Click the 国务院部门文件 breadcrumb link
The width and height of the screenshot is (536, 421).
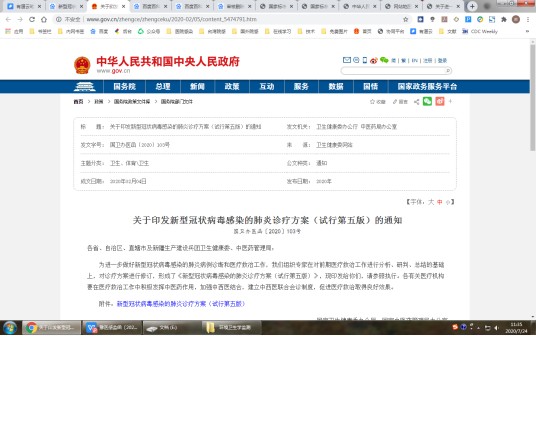pos(176,101)
